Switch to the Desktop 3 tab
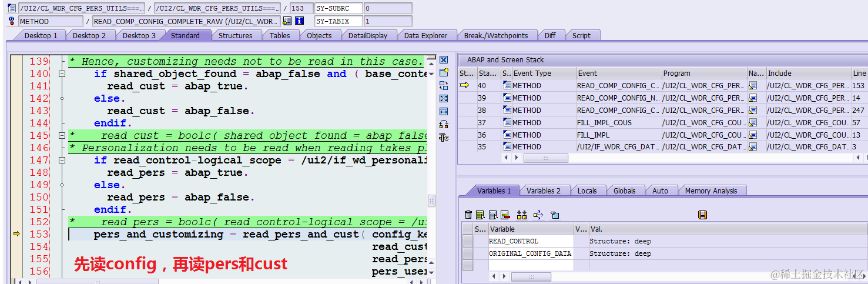 139,35
